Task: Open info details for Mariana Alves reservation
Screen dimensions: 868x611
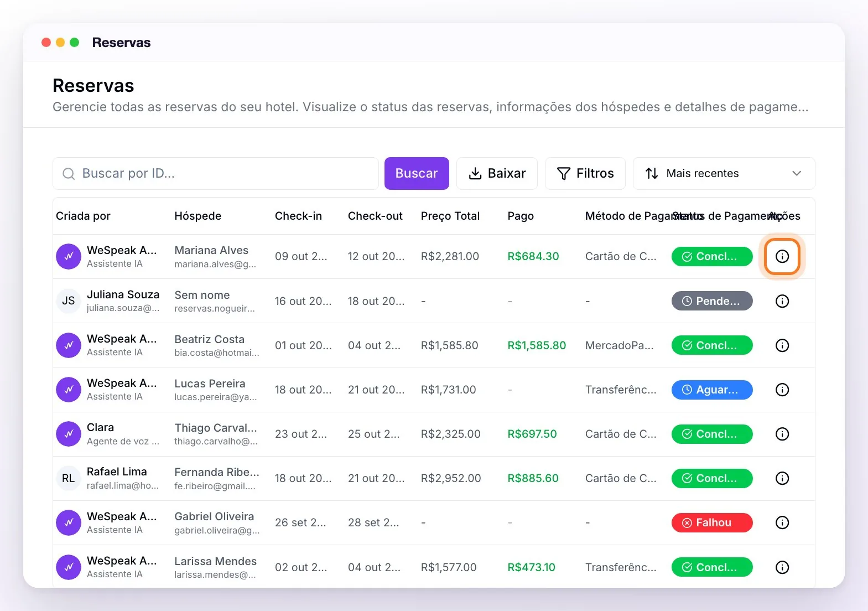Action: point(782,256)
